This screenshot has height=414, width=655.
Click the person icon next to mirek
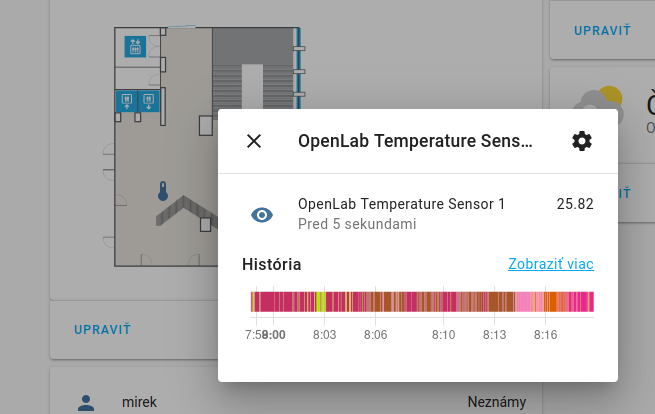(86, 403)
